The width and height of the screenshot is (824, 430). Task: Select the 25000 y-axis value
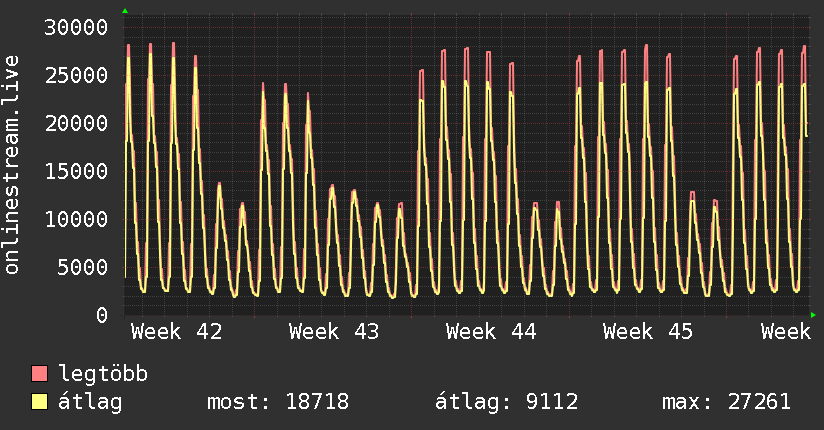(78, 76)
